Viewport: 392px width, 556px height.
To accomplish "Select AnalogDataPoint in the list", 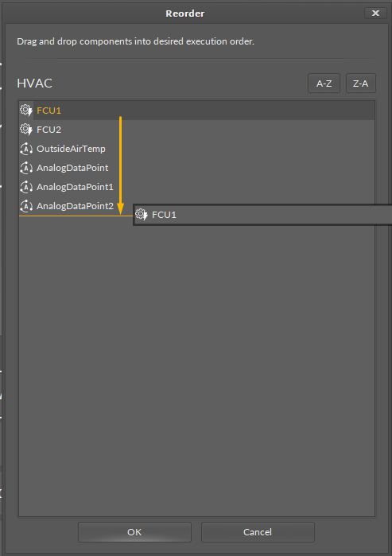I will (196, 168).
